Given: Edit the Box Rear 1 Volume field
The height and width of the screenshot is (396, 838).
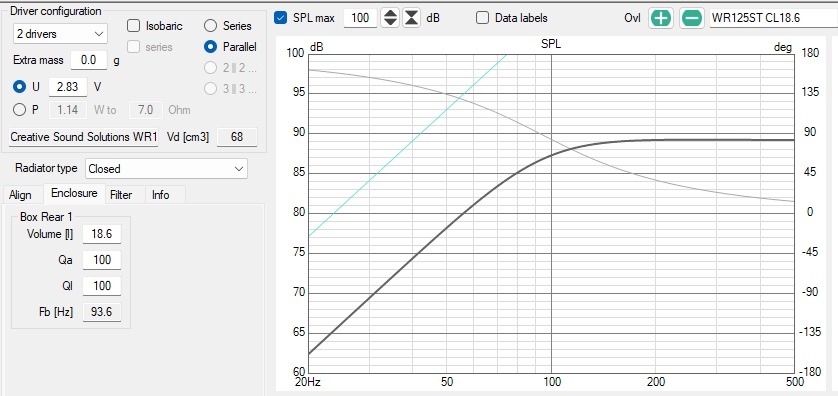Looking at the screenshot, I should pos(102,234).
